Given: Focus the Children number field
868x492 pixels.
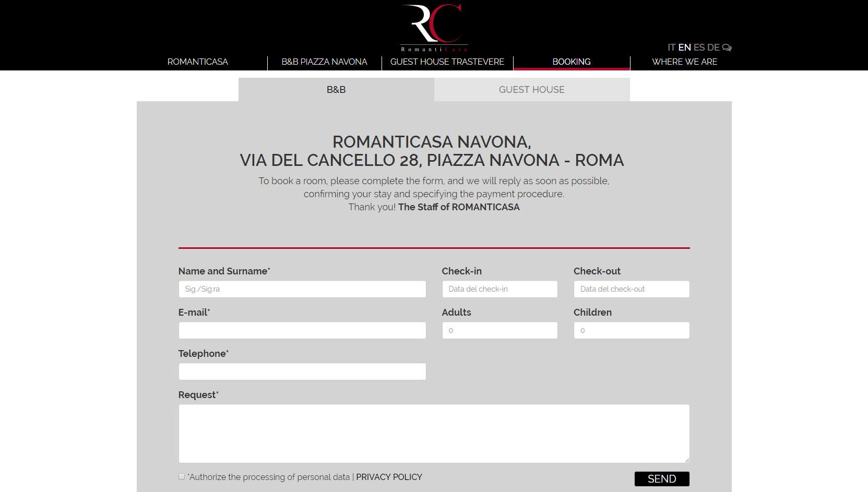Looking at the screenshot, I should (x=632, y=330).
